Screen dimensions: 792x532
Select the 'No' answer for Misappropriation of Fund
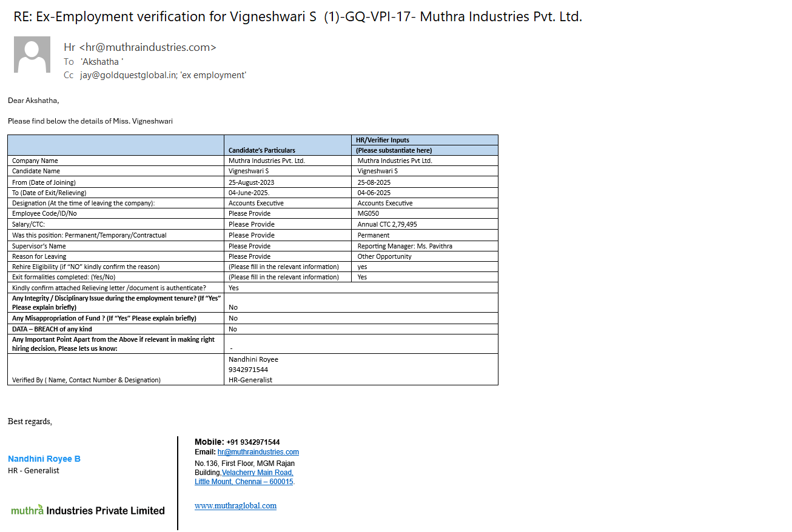point(233,318)
